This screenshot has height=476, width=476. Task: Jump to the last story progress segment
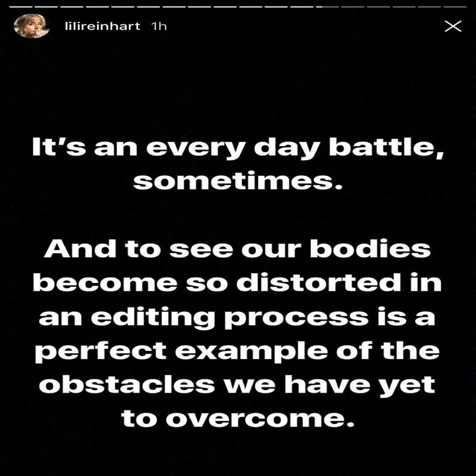455,7
